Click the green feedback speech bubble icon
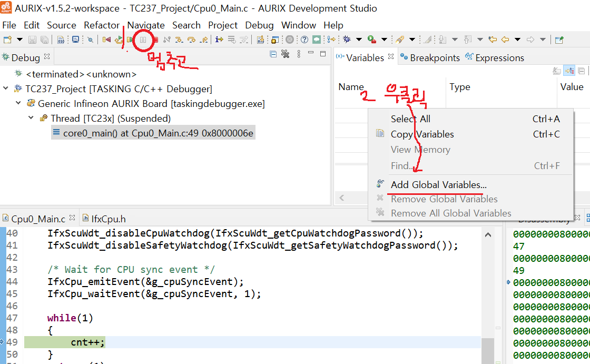Image resolution: width=590 pixels, height=364 pixels. click(317, 40)
